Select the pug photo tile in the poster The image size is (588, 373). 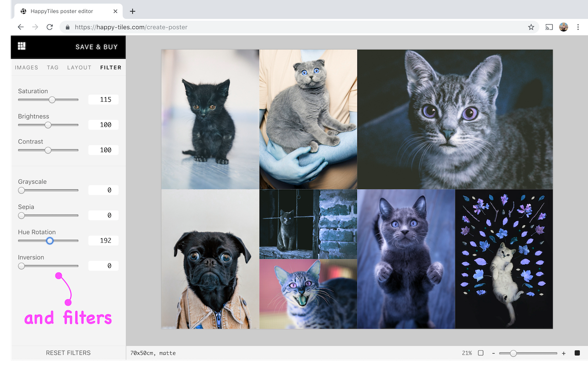(210, 258)
